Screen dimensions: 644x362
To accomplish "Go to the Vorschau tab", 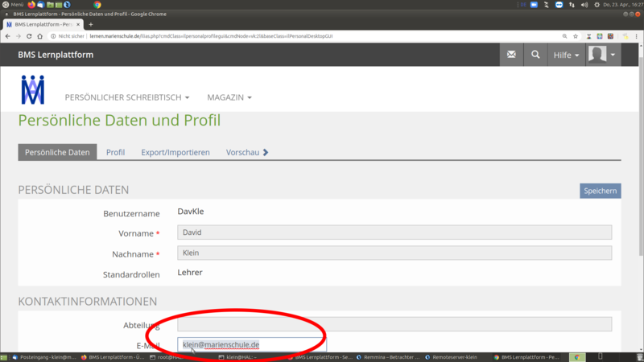I will pos(247,152).
